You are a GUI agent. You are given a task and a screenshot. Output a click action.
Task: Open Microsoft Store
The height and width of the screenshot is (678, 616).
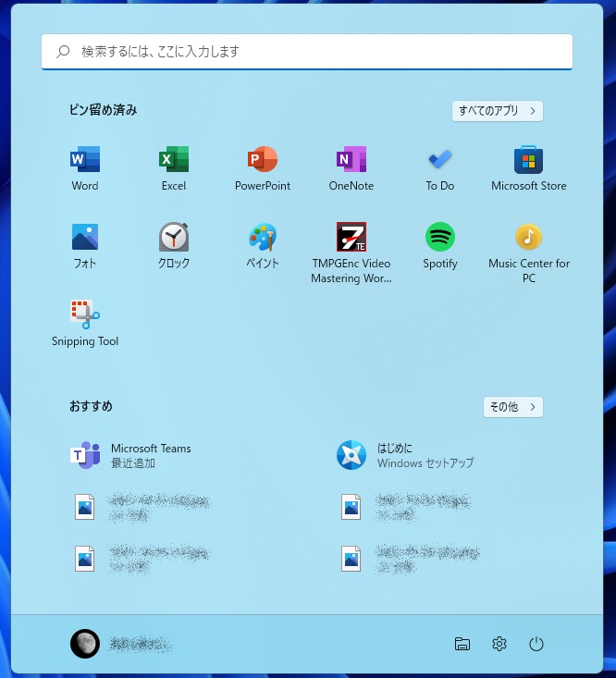(529, 169)
